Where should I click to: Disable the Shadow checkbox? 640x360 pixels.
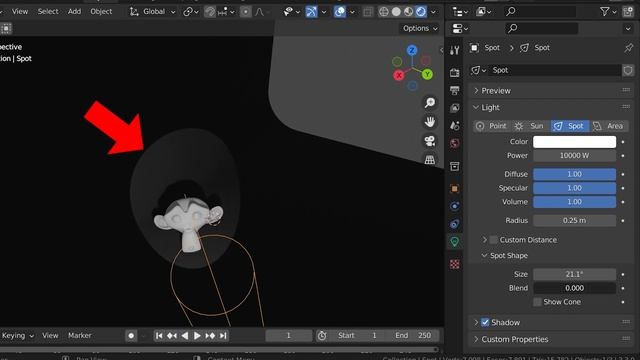(x=485, y=322)
